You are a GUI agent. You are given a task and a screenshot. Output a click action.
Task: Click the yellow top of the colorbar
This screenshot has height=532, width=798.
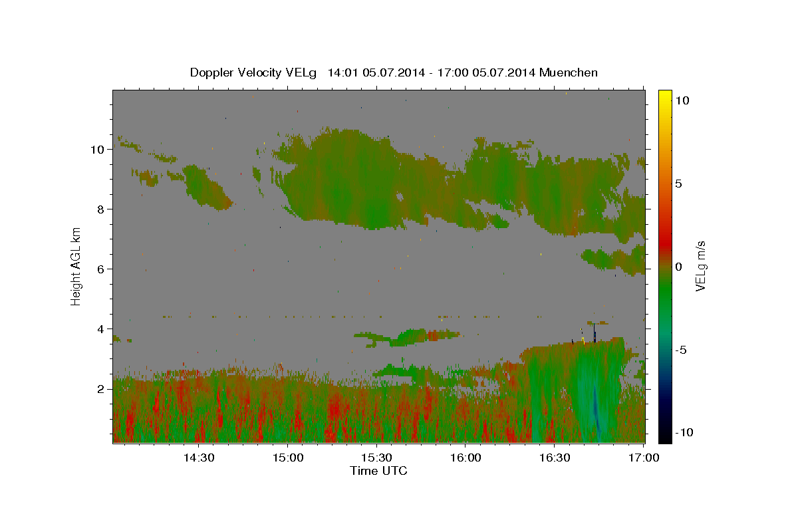664,96
